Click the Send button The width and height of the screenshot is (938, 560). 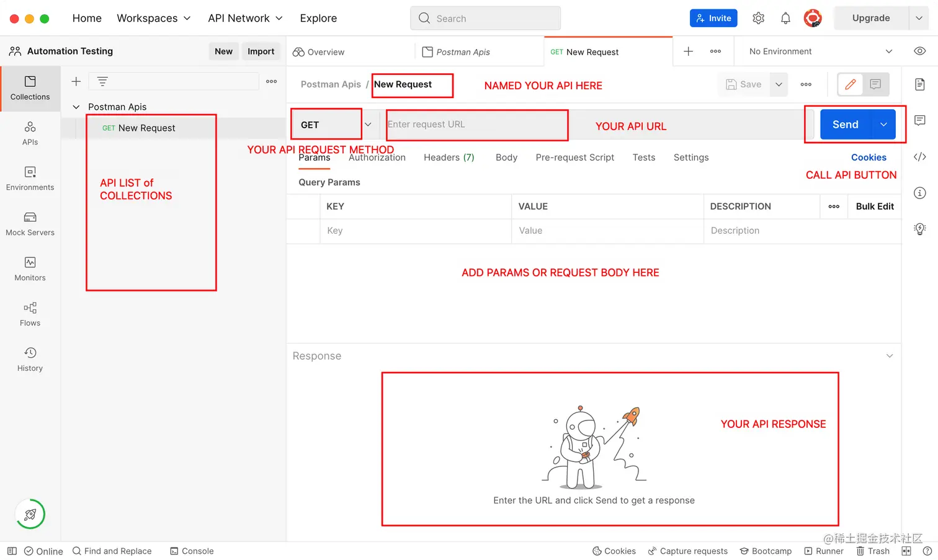tap(846, 125)
